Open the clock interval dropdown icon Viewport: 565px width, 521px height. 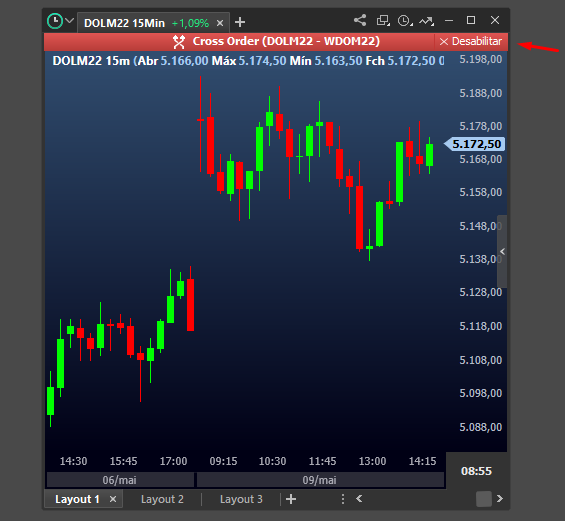pyautogui.click(x=405, y=21)
